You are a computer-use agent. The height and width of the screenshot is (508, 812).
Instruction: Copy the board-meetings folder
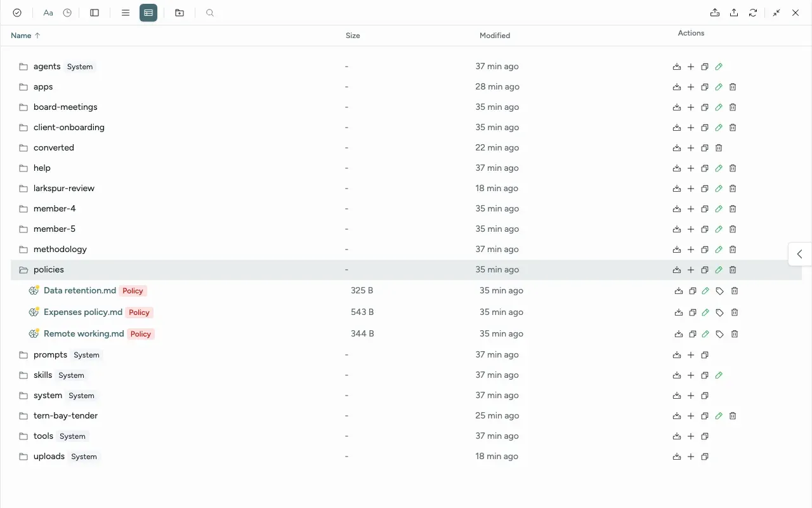(705, 107)
